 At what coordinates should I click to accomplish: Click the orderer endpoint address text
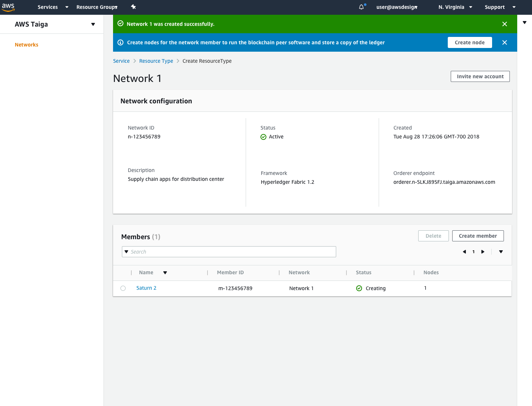(x=444, y=182)
